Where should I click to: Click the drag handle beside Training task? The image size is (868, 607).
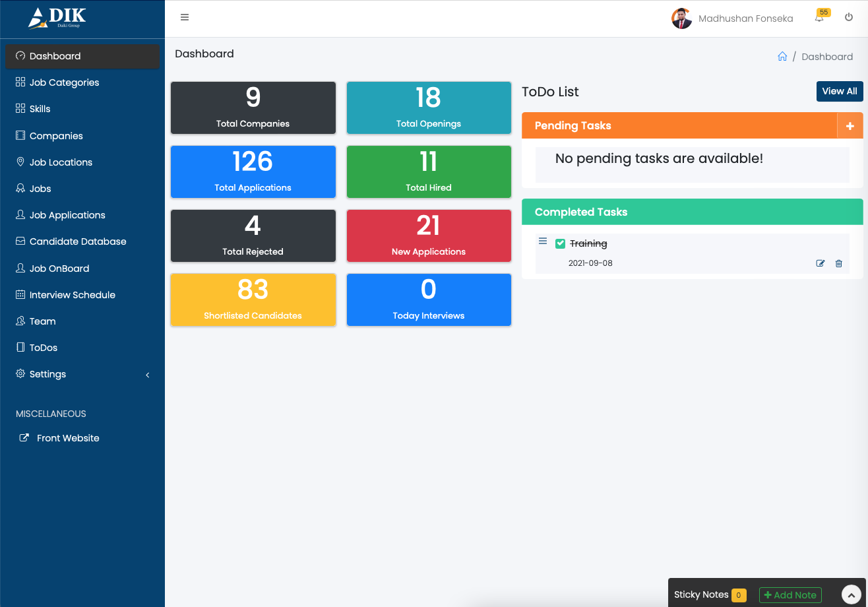click(543, 241)
